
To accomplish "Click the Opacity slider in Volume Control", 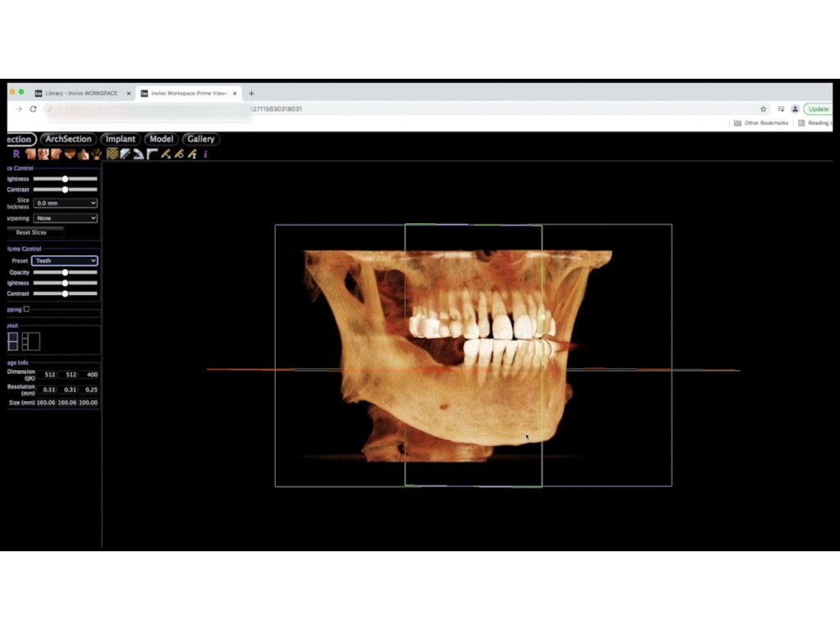I will pos(65,272).
